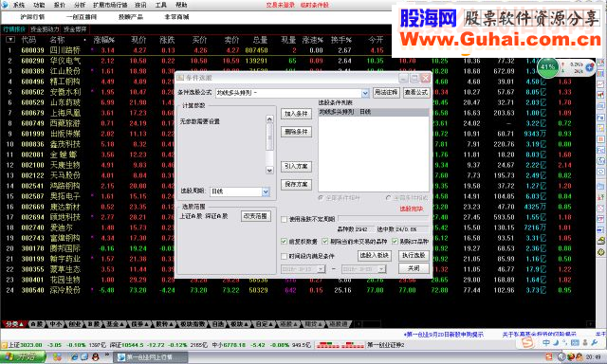Click the wrench icon on input toolbar
The image size is (607, 364).
[595, 343]
